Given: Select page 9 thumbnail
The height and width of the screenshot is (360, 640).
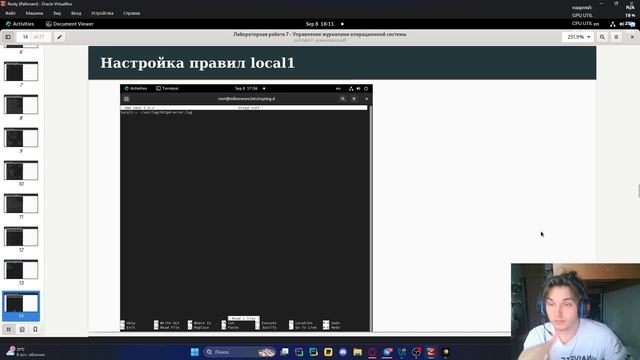Looking at the screenshot, I should (21, 138).
